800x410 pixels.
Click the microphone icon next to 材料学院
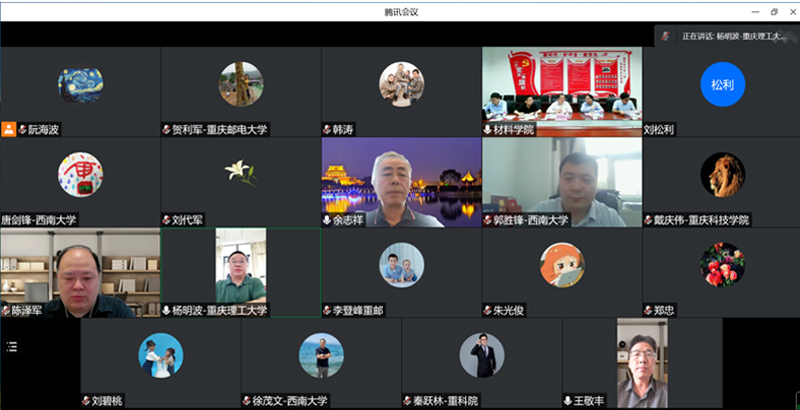(488, 130)
